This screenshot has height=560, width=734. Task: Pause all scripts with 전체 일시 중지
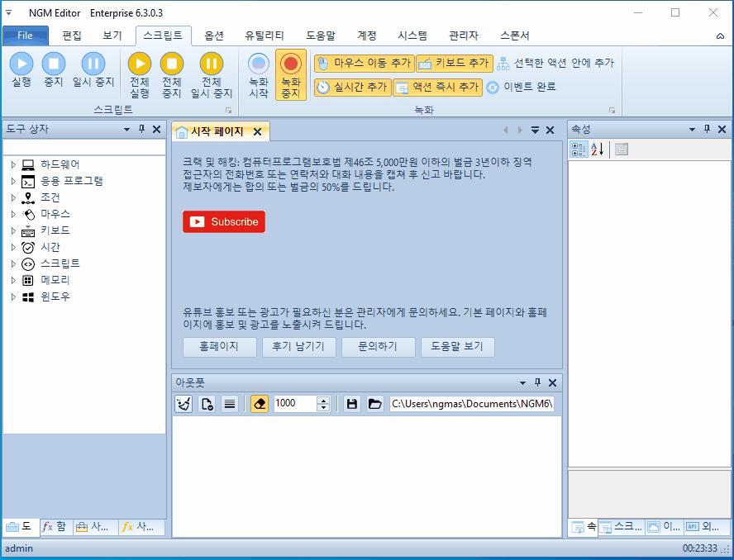(211, 75)
